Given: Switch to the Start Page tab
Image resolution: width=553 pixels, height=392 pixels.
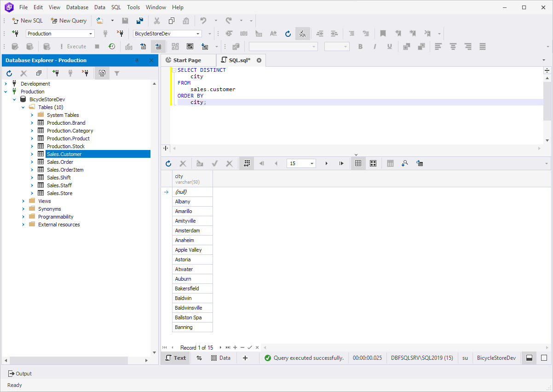Looking at the screenshot, I should pos(188,60).
